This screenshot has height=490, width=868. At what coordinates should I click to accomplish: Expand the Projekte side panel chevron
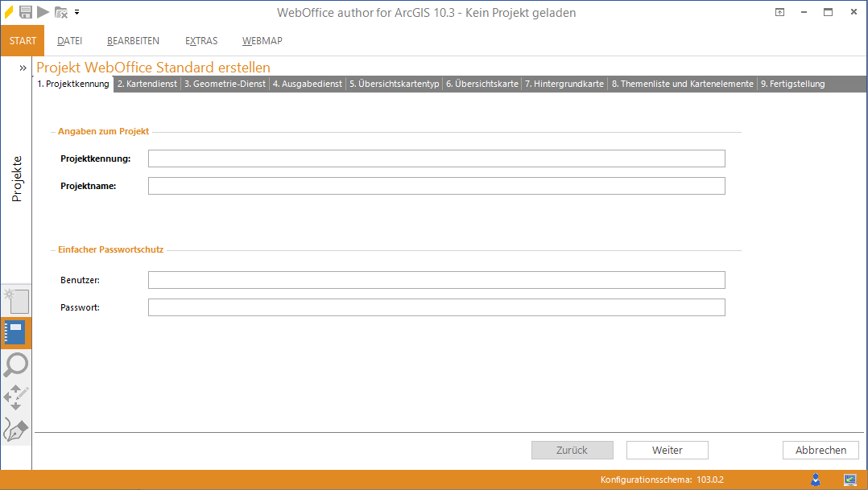click(x=23, y=68)
